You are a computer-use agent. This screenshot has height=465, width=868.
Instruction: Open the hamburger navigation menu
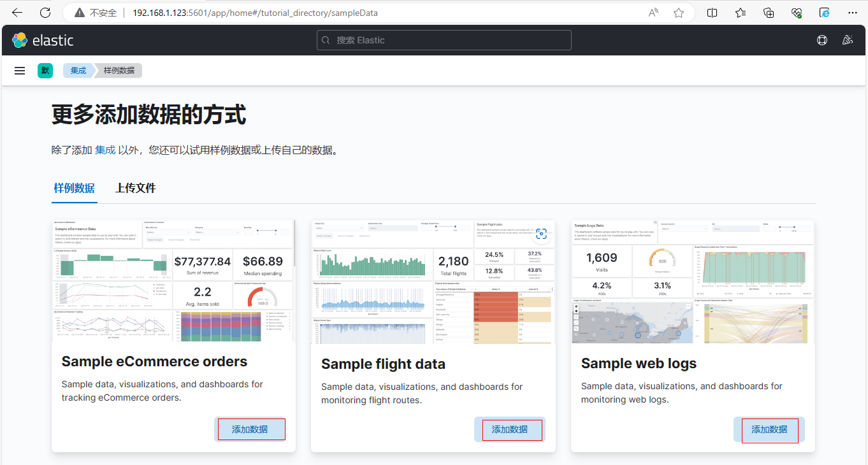[20, 71]
